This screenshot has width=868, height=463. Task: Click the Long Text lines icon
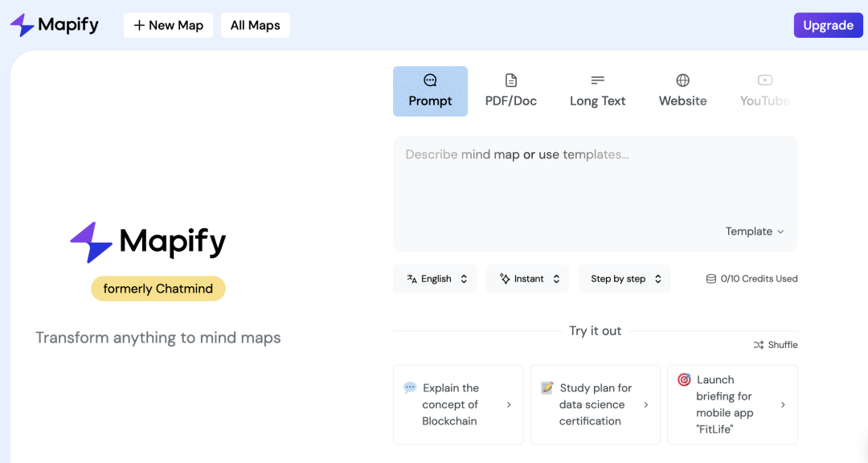[x=597, y=80]
